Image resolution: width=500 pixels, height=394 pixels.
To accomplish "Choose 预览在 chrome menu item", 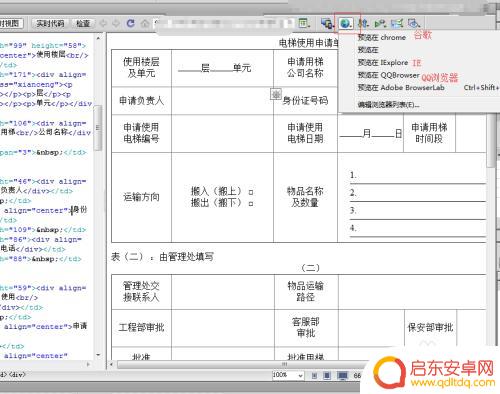I will 382,37.
